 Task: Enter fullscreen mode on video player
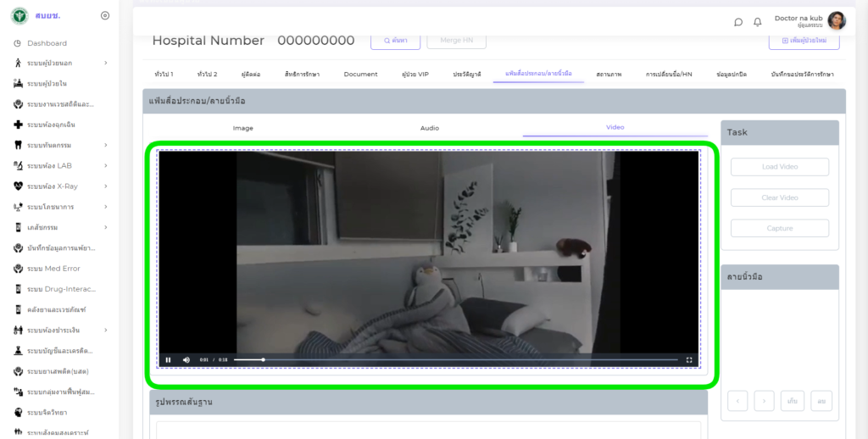pos(689,359)
